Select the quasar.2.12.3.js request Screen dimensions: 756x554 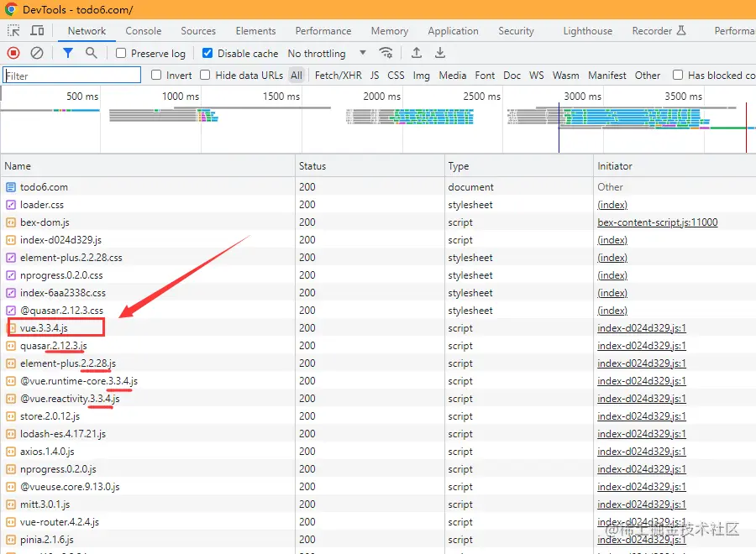coord(54,346)
